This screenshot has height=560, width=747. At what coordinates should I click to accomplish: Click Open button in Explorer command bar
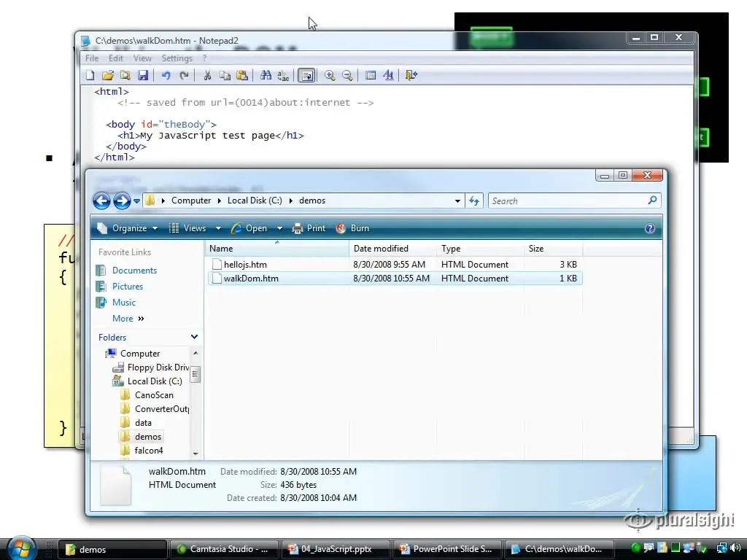[249, 228]
